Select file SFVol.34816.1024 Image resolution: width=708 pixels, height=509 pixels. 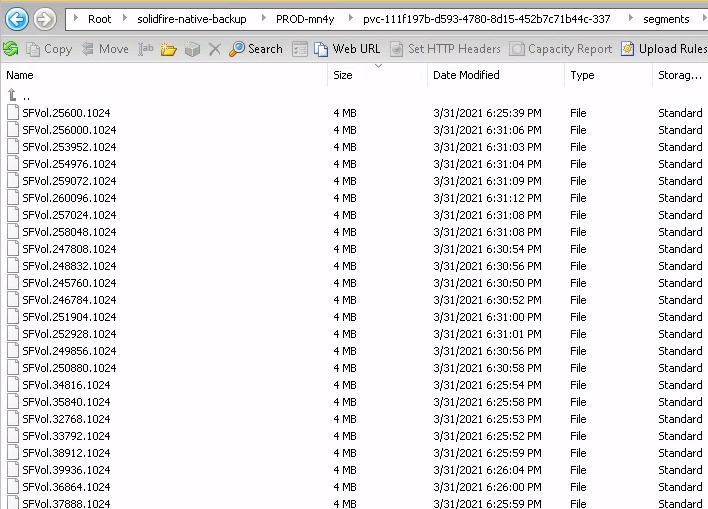(66, 385)
